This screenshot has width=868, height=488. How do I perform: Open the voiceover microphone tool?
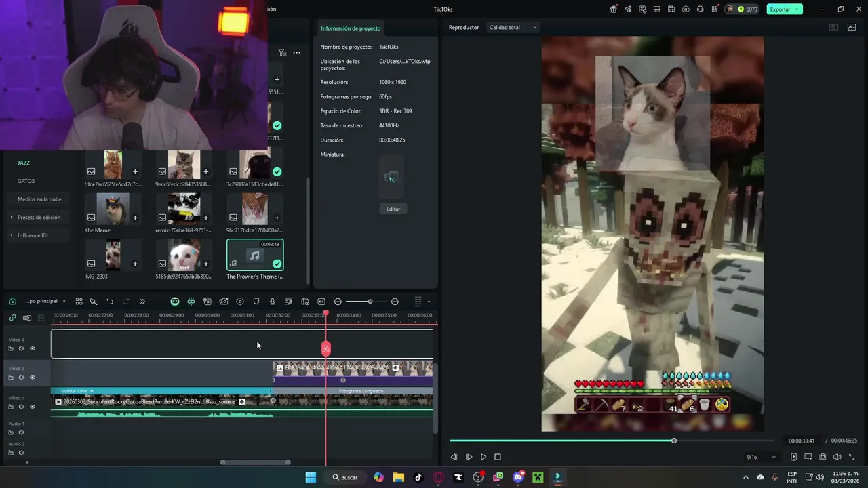(x=273, y=302)
